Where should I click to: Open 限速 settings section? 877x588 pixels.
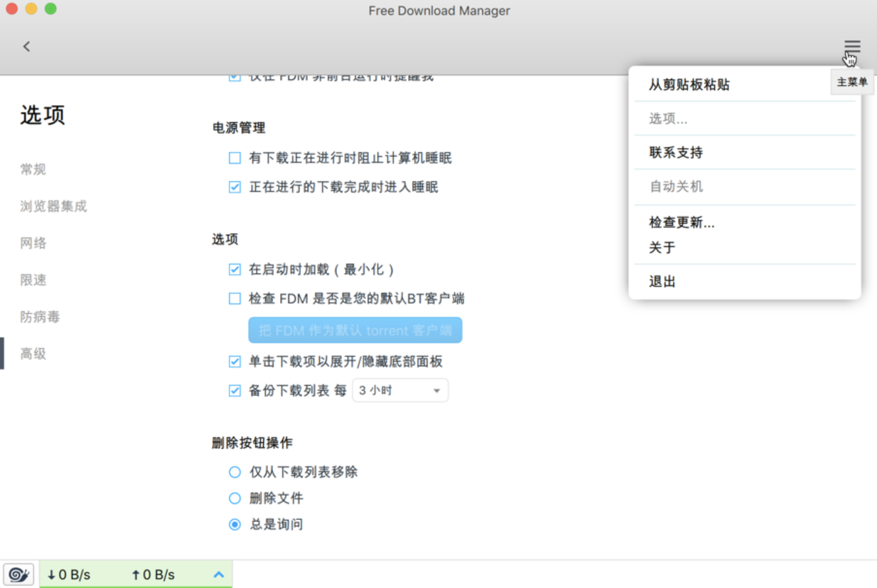33,280
